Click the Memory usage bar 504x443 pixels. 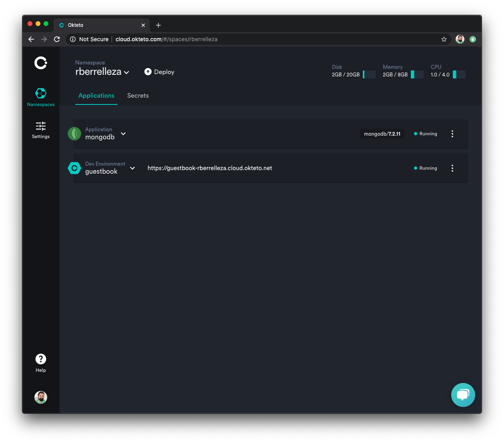pyautogui.click(x=417, y=74)
